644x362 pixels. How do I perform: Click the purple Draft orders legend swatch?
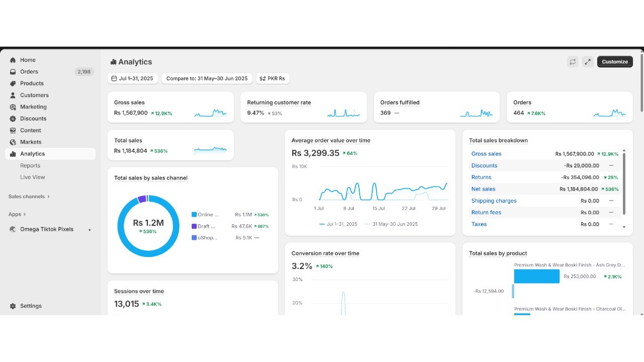point(194,226)
